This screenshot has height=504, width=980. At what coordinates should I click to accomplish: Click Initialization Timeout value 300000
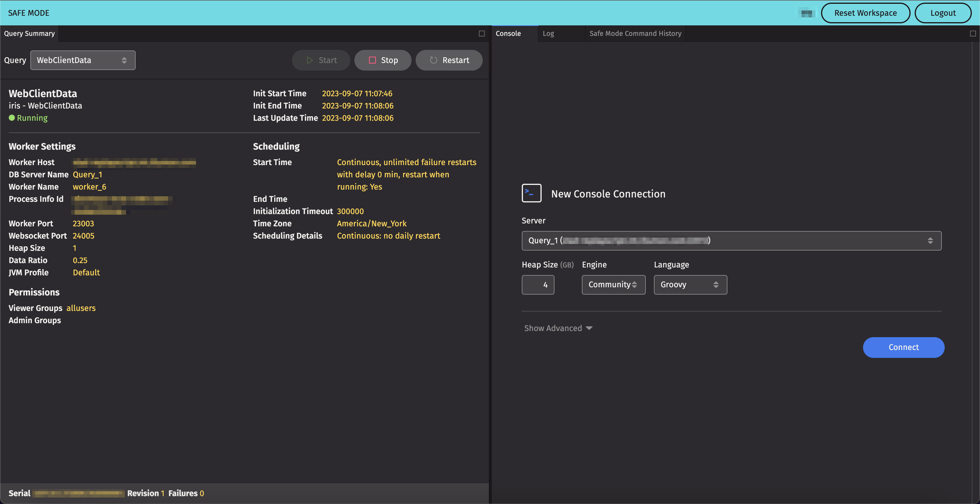click(x=350, y=211)
